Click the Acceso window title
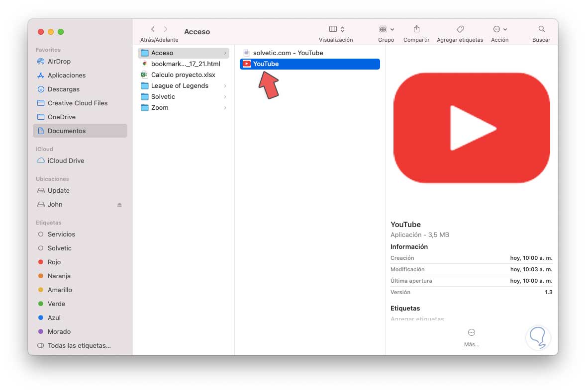586x392 pixels. coord(197,32)
